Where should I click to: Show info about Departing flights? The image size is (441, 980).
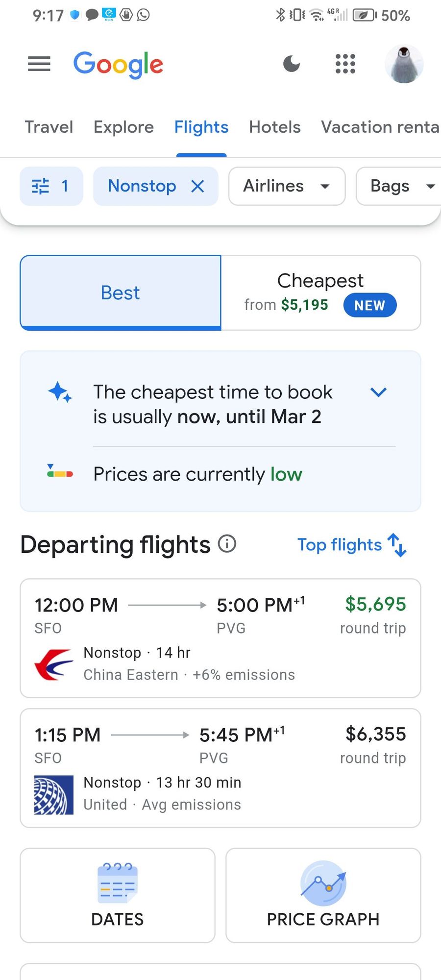pos(227,544)
